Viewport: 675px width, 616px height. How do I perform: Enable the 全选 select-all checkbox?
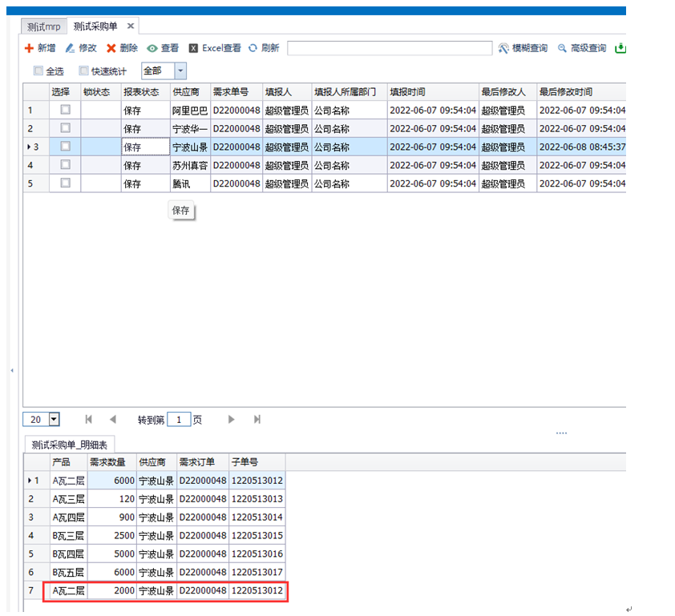pos(38,70)
